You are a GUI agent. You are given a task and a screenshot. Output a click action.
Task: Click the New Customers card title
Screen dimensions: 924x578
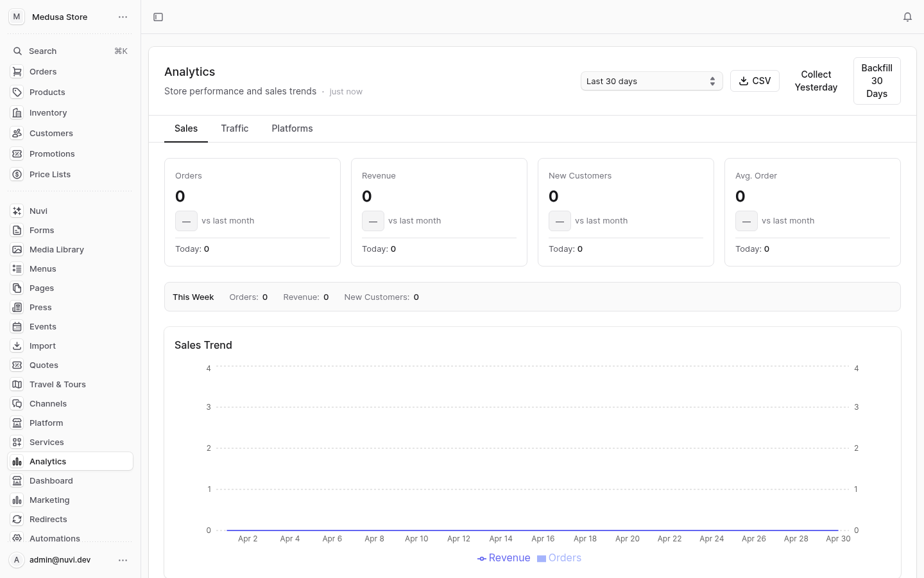point(580,176)
